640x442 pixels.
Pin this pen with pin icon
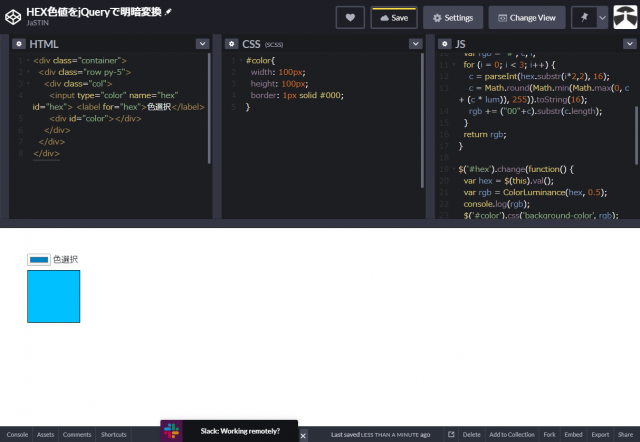[x=584, y=18]
